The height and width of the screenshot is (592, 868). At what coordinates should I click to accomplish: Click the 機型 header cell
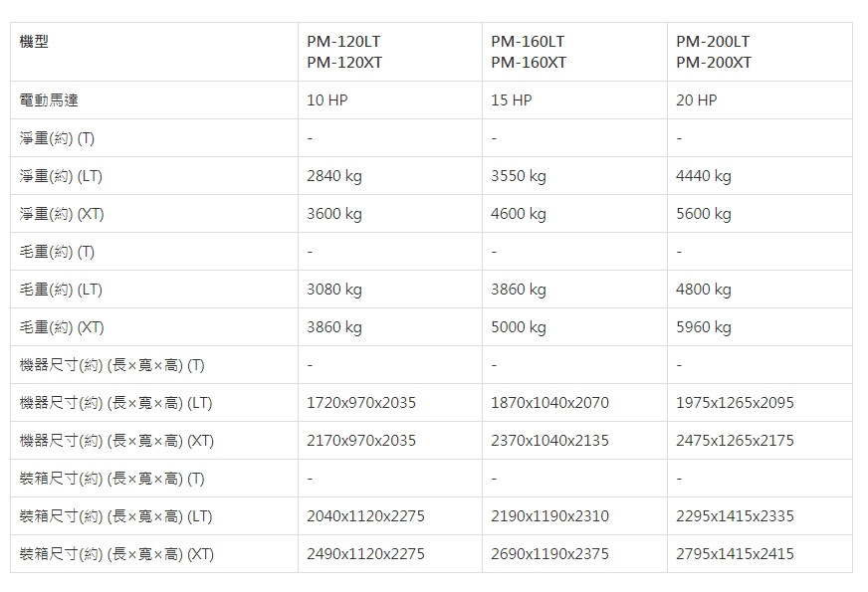pos(34,42)
